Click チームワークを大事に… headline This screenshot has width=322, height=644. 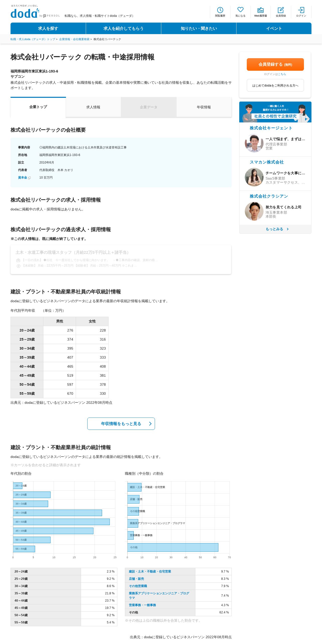(x=285, y=173)
